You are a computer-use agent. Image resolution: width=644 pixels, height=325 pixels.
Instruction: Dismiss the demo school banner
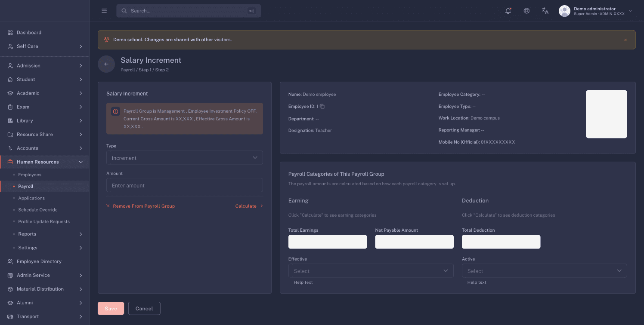point(625,40)
